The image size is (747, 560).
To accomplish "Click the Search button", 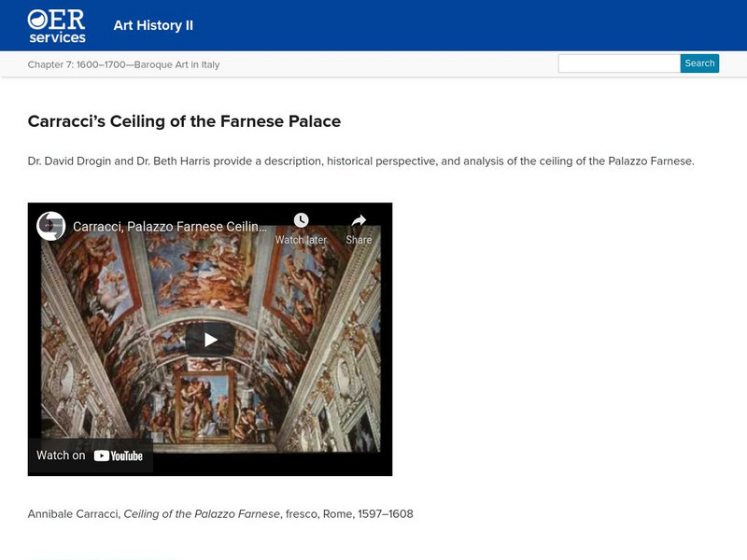I will point(699,63).
